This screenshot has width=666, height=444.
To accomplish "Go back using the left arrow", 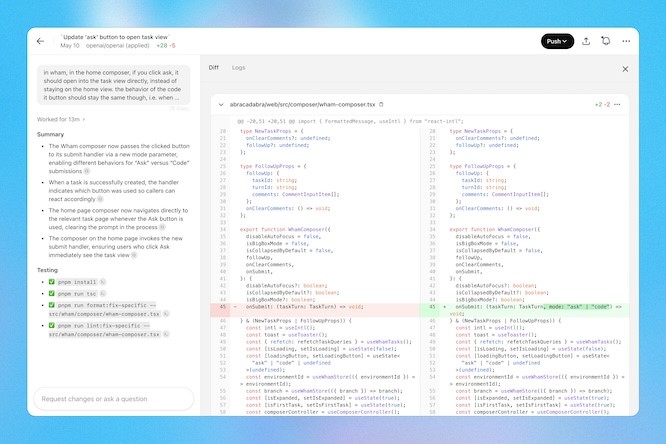I will coord(40,41).
